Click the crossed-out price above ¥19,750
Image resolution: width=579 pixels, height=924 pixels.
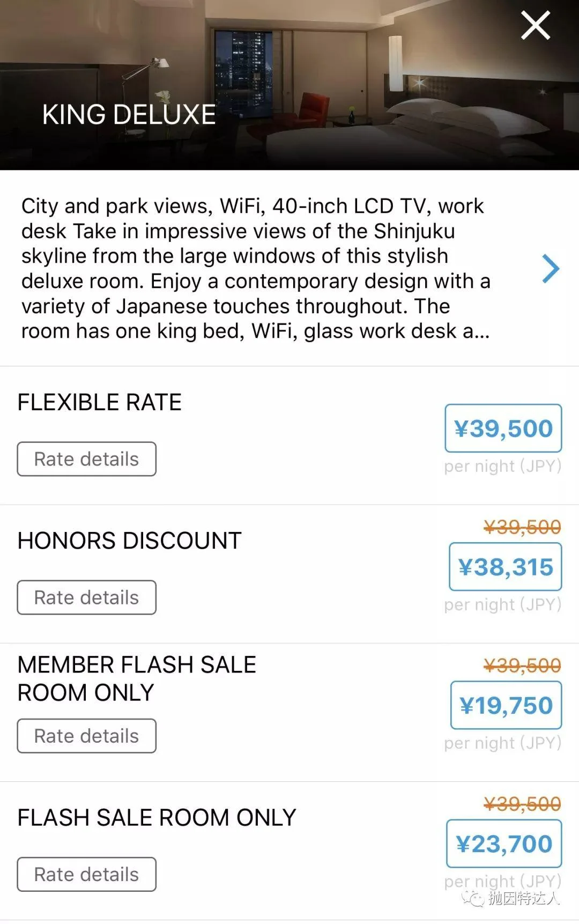point(522,666)
